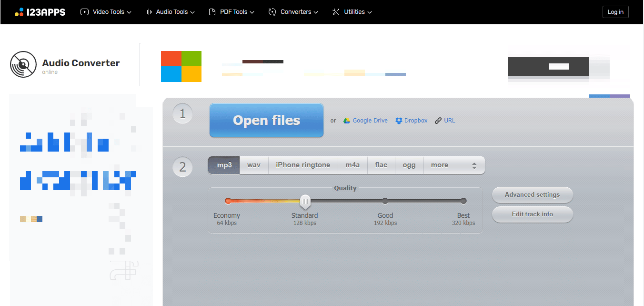Screen dimensions: 644x306
Task: Click the quality slider handle at Standard
Action: [x=305, y=202]
